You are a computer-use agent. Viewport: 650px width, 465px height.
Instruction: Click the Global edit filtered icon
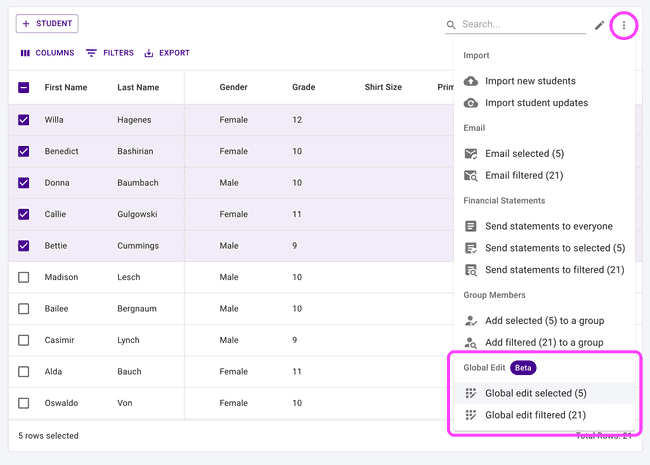(x=471, y=415)
